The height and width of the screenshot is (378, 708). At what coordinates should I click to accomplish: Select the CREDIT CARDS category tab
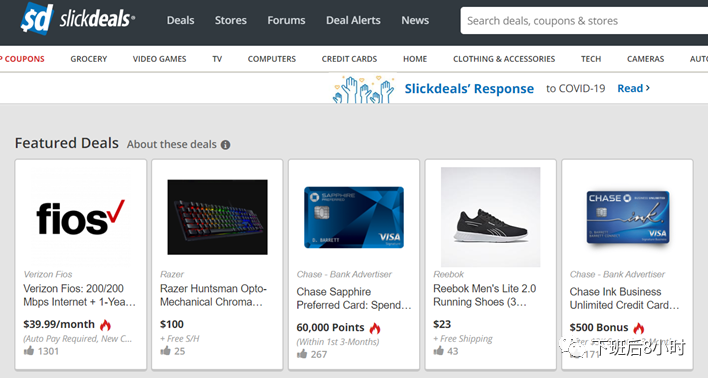pyautogui.click(x=349, y=59)
